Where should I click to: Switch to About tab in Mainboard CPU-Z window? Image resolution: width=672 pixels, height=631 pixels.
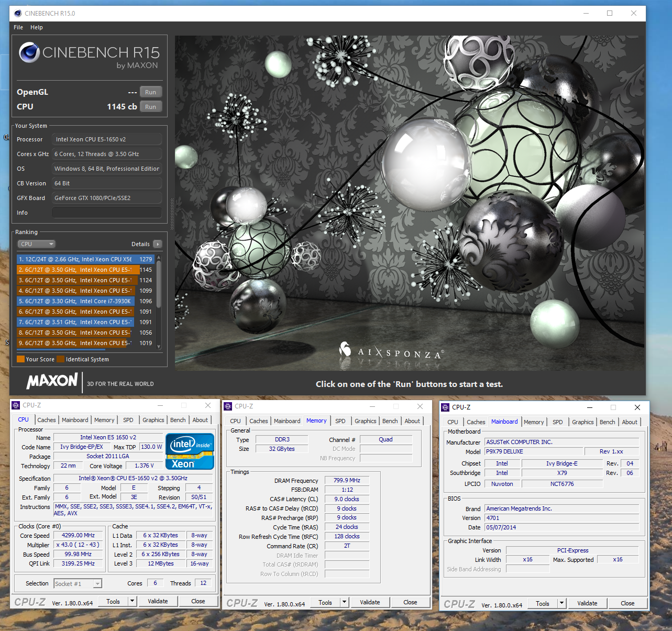630,422
